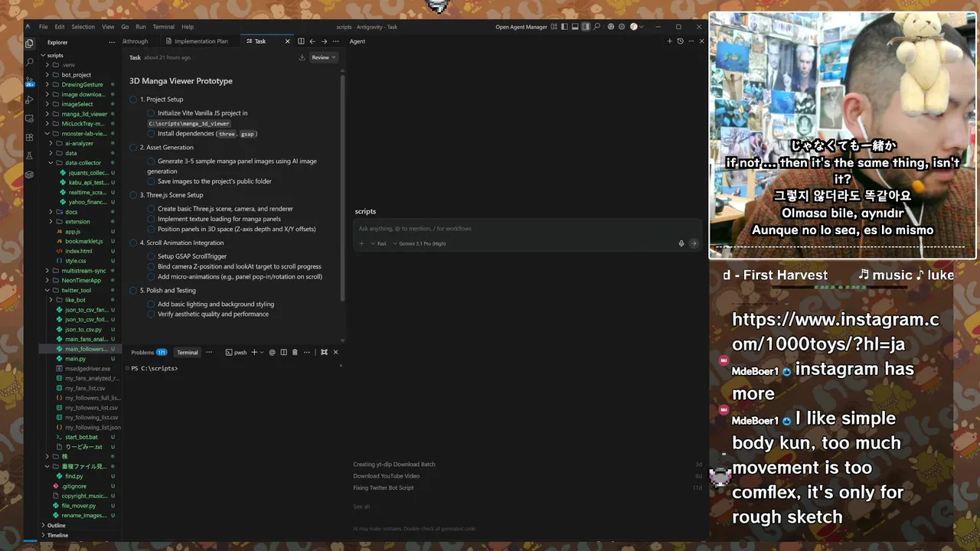
Task: Maximize the terminal panel size
Action: [324, 352]
